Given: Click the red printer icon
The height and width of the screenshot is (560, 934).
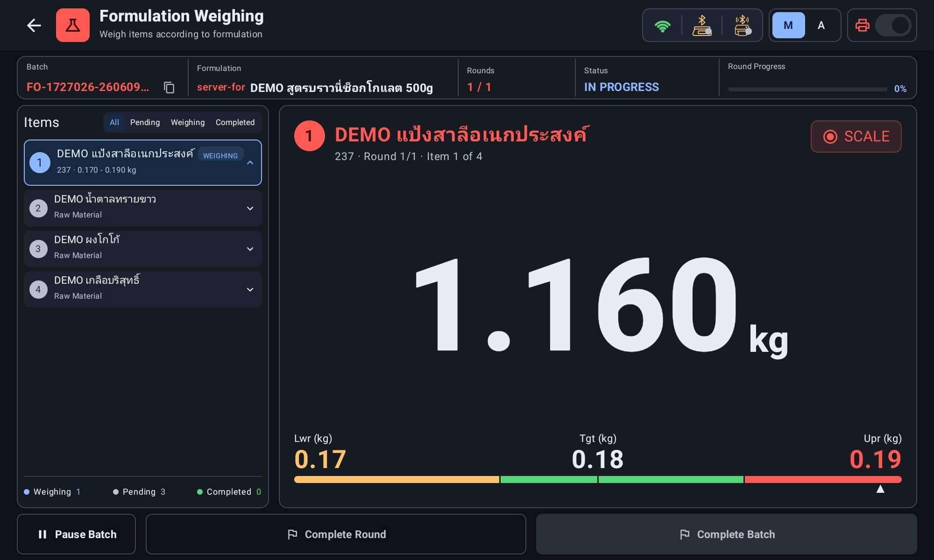Looking at the screenshot, I should tap(862, 25).
